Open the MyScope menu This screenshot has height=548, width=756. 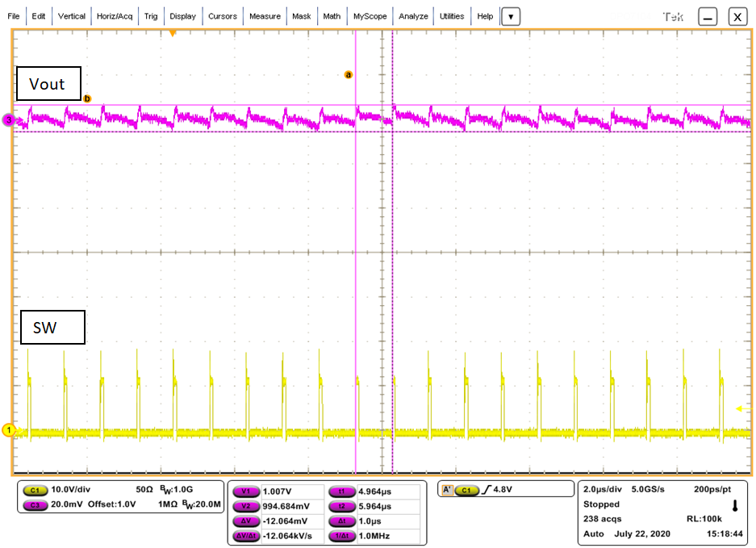coord(370,15)
